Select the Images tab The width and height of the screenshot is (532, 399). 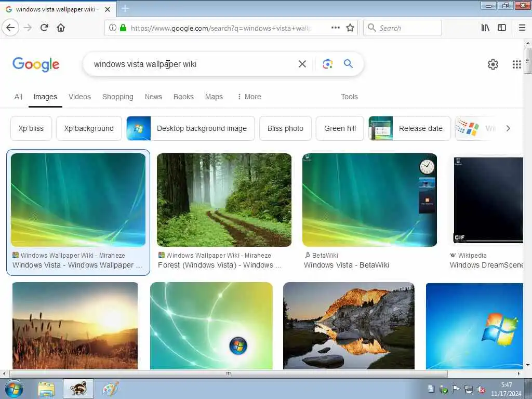tap(45, 97)
